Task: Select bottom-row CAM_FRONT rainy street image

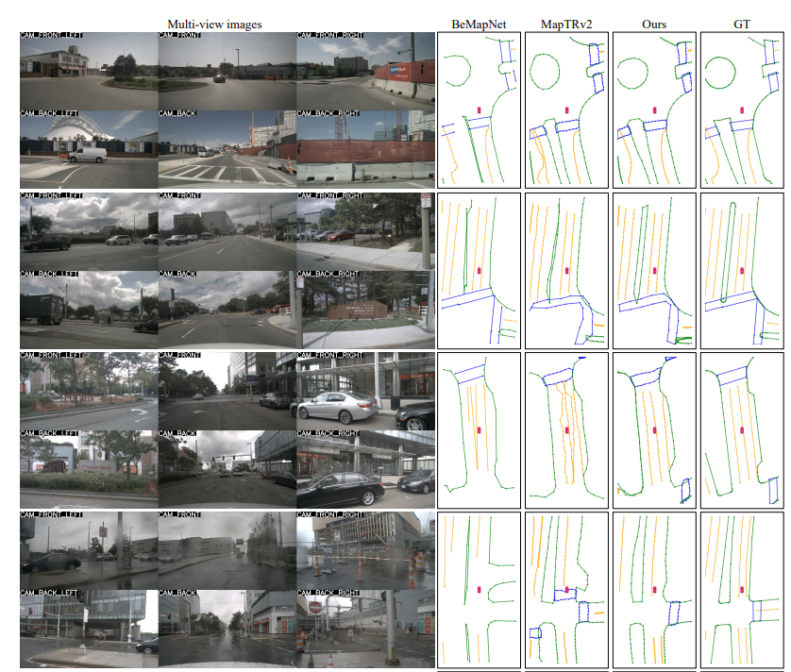Action: (x=227, y=549)
